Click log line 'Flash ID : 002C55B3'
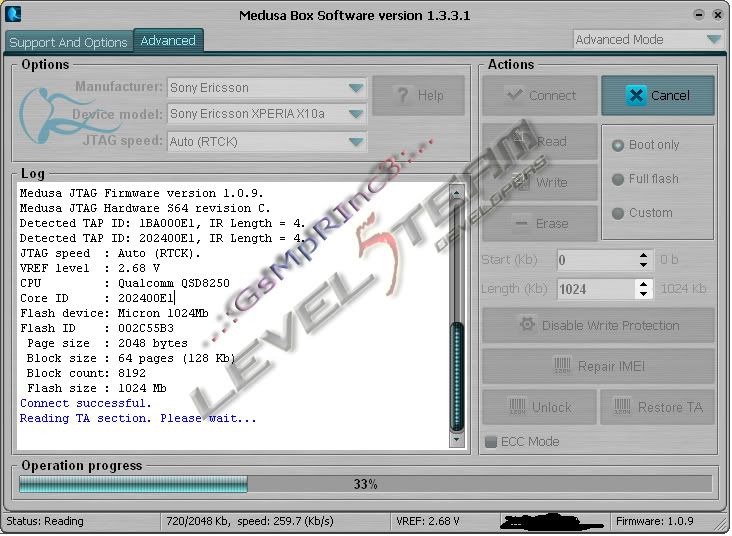This screenshot has height=536, width=732. 97,328
